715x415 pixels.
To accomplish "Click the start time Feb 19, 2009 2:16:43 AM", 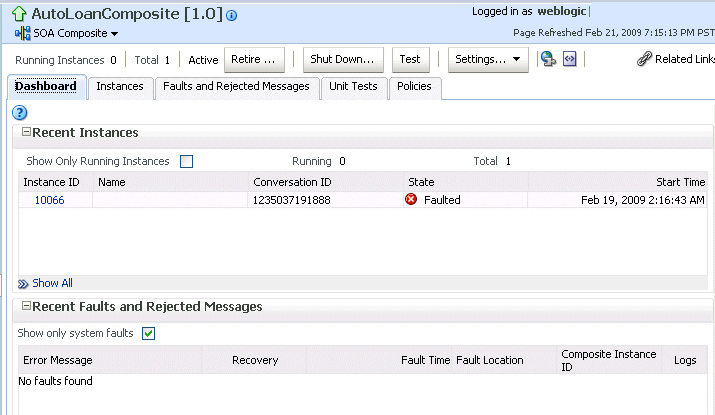I will pyautogui.click(x=642, y=200).
